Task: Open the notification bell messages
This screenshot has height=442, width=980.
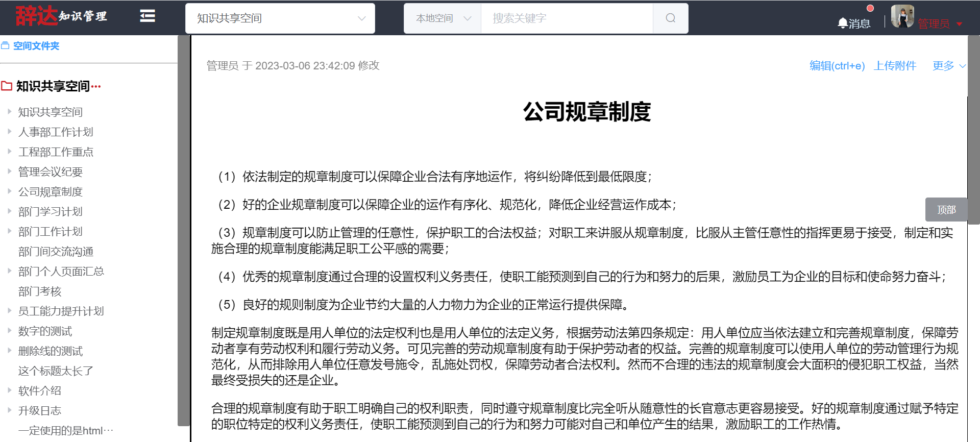Action: [853, 23]
